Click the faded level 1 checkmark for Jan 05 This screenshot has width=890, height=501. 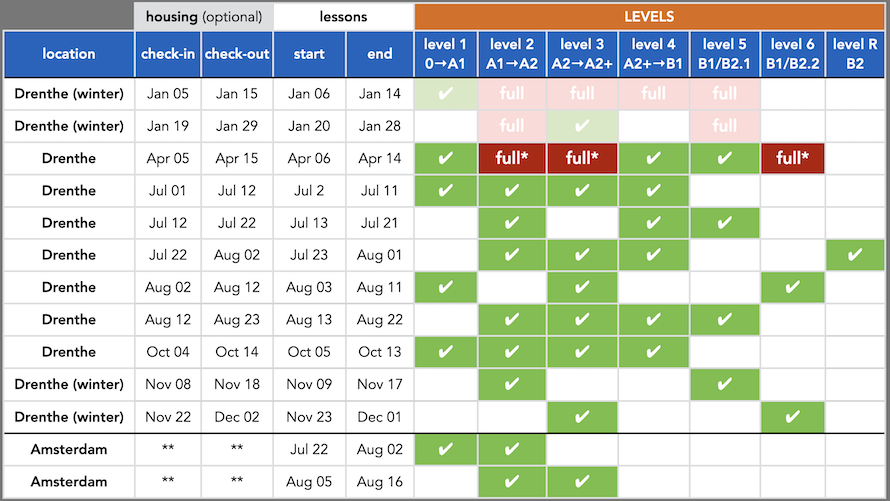(x=446, y=94)
